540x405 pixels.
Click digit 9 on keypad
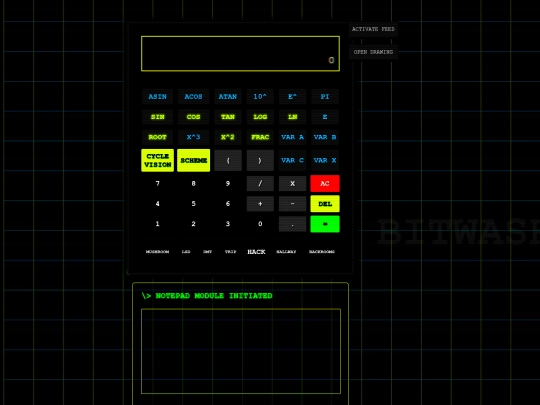click(228, 184)
